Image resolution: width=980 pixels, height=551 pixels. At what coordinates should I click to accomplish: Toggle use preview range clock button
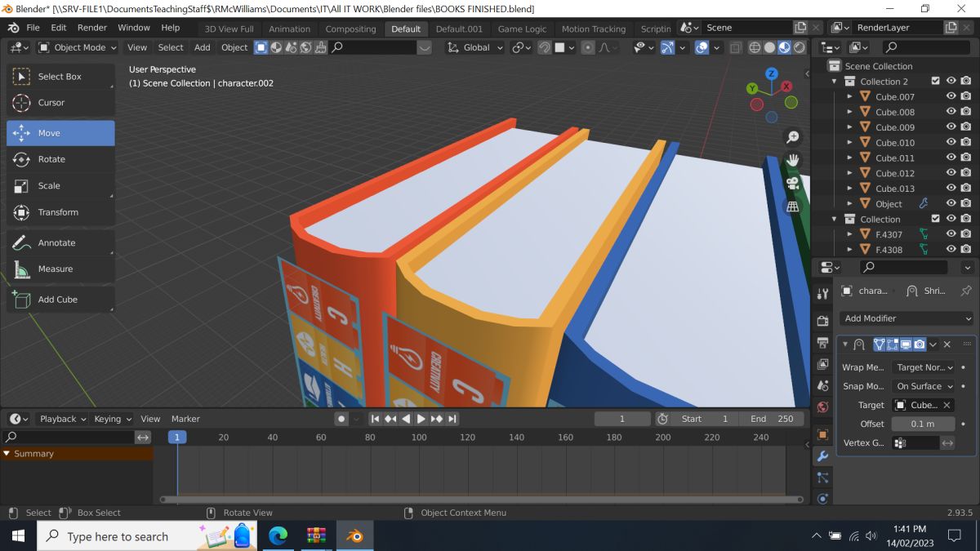[x=662, y=419]
